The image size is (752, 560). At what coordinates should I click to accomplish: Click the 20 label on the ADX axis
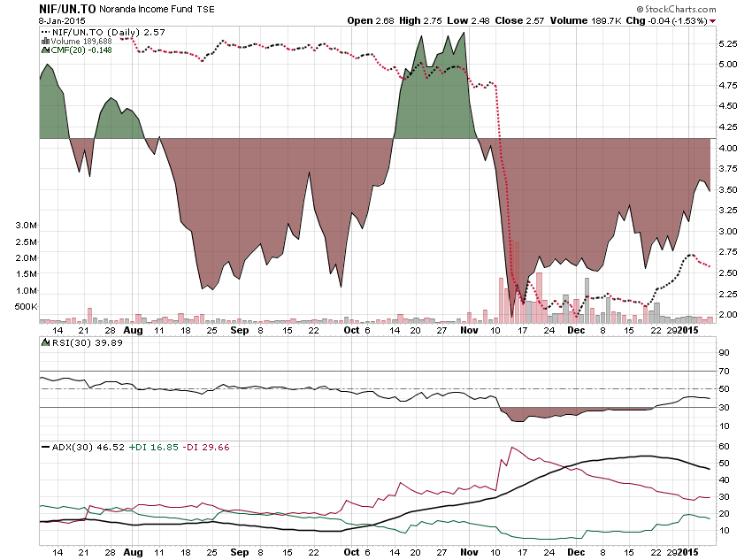tap(724, 513)
